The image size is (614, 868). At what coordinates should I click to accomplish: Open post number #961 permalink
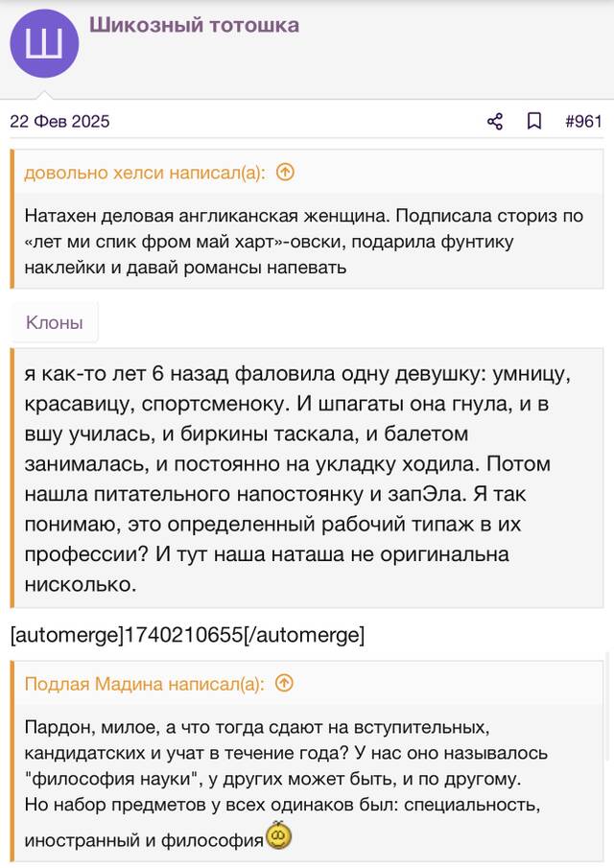[x=583, y=121]
